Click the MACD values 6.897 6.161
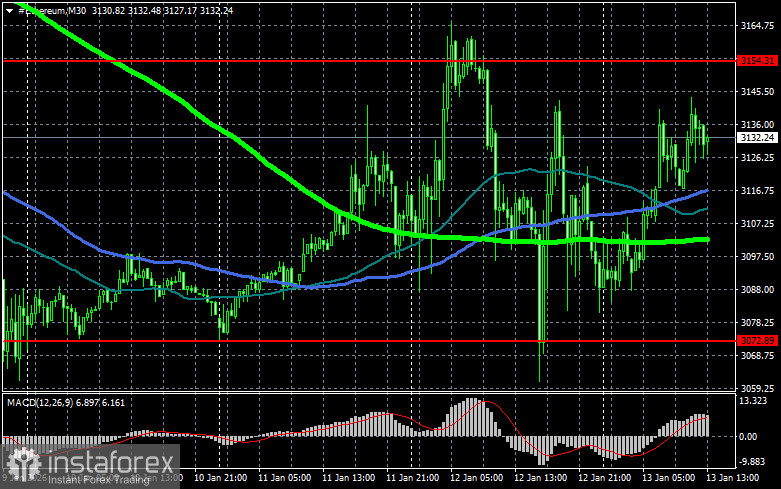 (100, 402)
